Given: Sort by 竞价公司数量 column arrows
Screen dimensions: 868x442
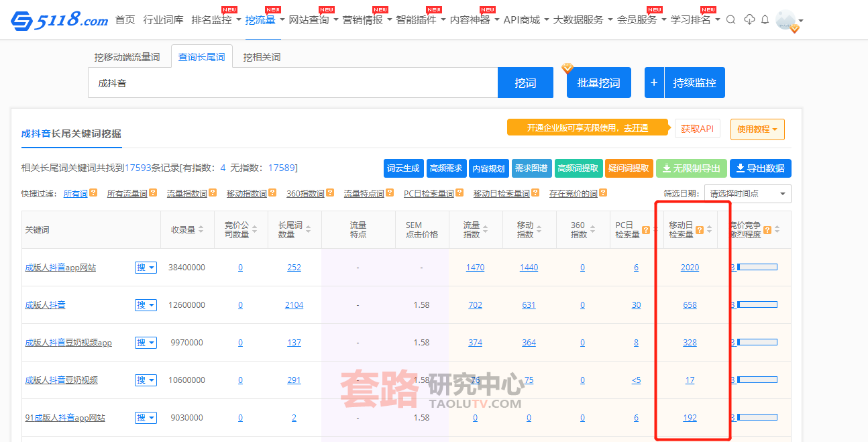Looking at the screenshot, I should 255,230.
